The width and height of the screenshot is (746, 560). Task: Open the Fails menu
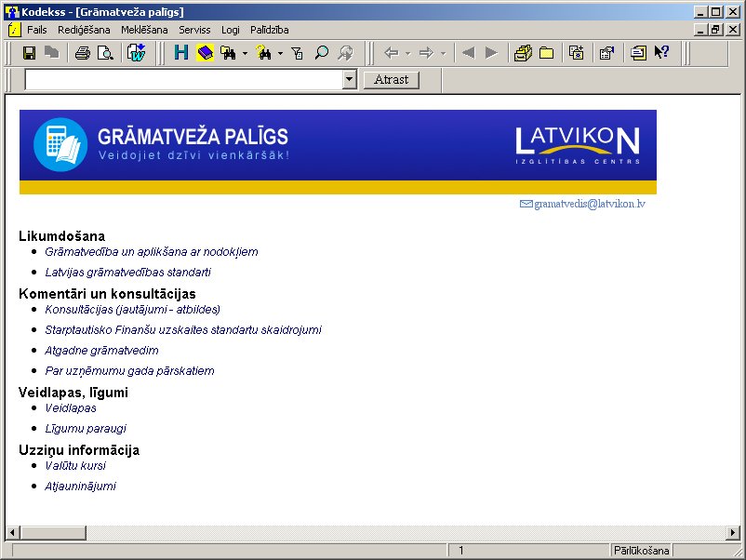36,30
